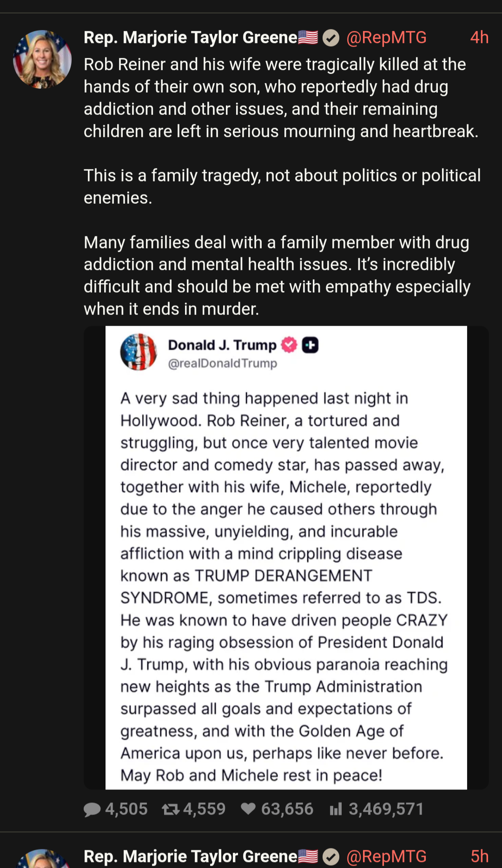Open Rep. Marjorie Taylor Greene name on 4h post
The width and height of the screenshot is (502, 868).
(x=191, y=38)
